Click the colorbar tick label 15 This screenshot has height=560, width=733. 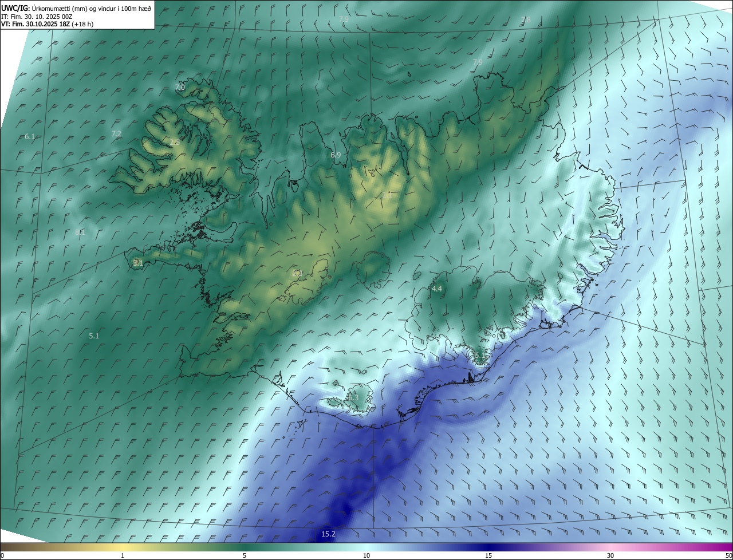click(x=488, y=555)
